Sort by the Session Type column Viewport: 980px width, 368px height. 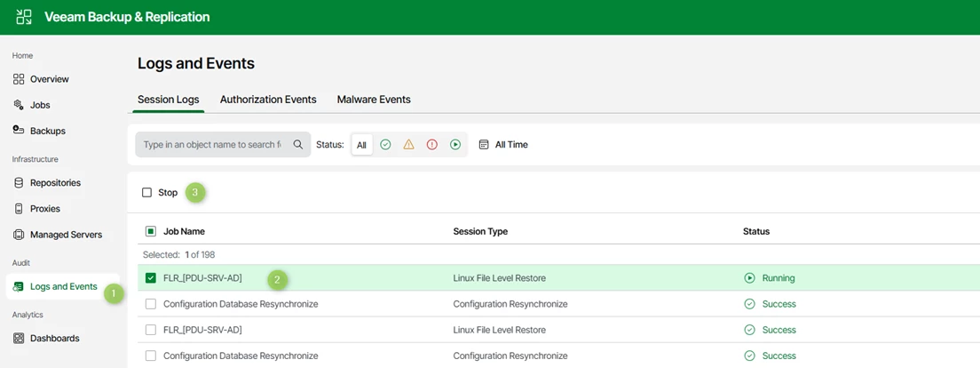(x=480, y=232)
